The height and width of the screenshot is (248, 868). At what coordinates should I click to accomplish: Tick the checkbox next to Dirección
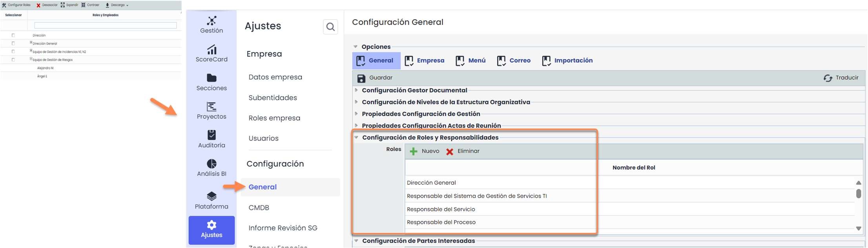pyautogui.click(x=13, y=35)
